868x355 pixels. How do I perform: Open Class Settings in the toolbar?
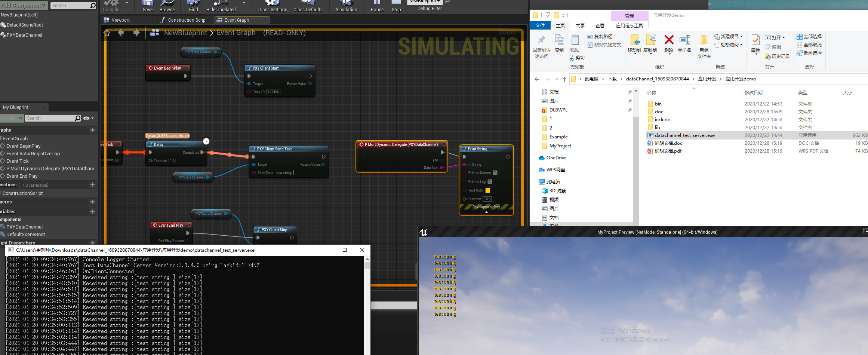[272, 5]
